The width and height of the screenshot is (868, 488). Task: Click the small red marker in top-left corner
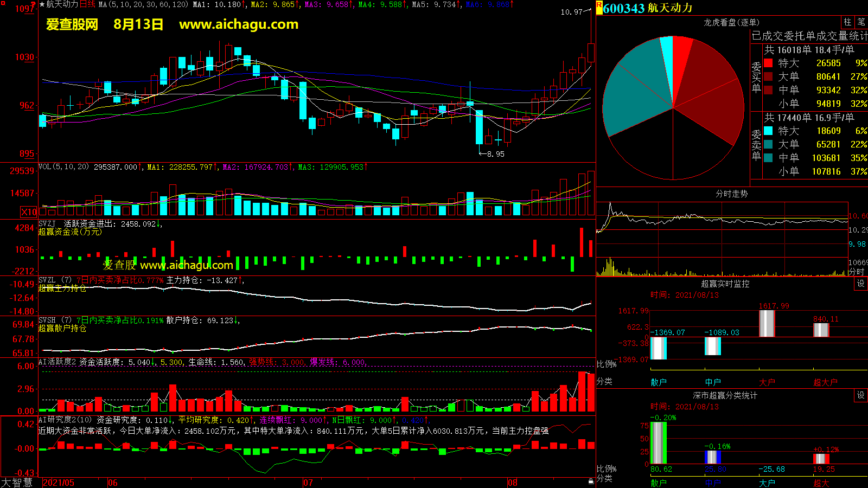[2, 3]
